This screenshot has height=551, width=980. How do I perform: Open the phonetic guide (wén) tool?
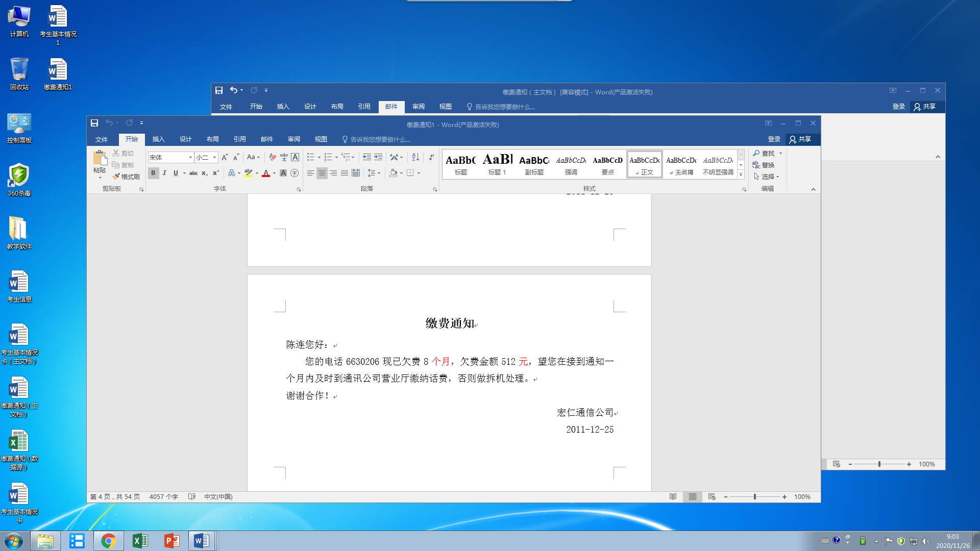[x=284, y=157]
